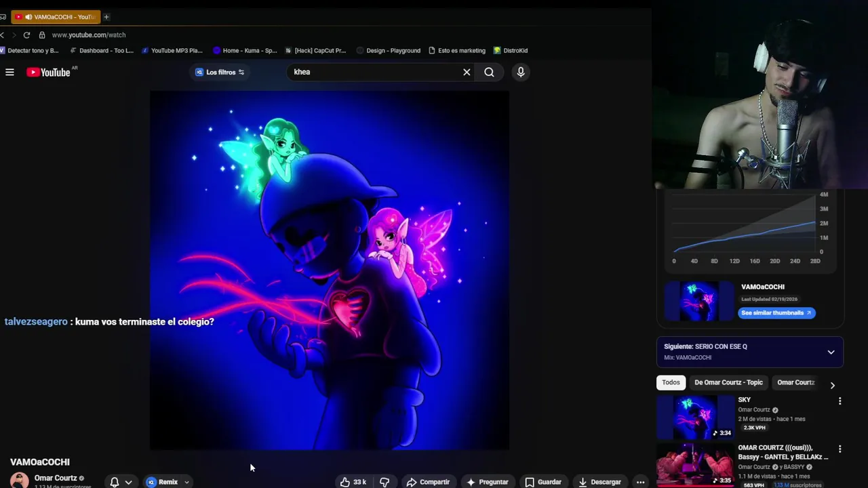This screenshot has width=868, height=488.
Task: Start voice search with microphone icon
Action: tap(521, 72)
